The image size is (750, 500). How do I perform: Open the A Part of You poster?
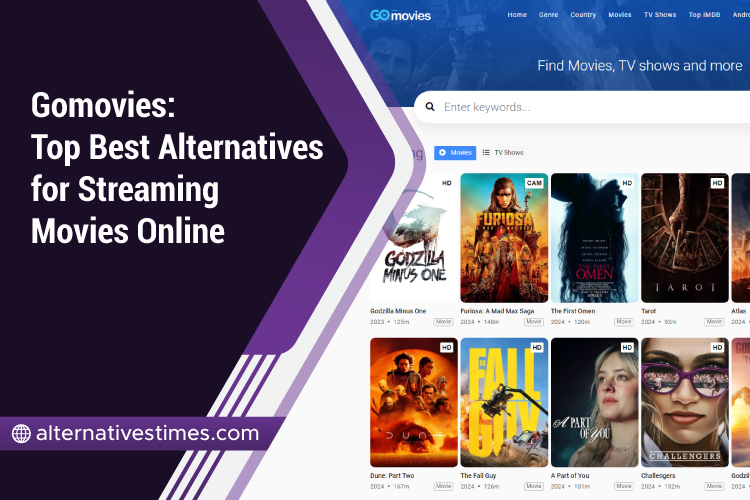(595, 402)
